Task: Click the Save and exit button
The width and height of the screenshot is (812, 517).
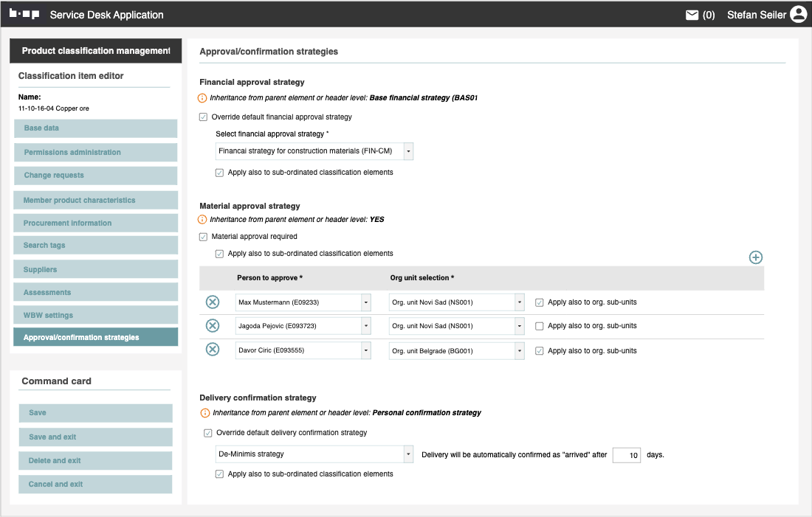Action: click(x=95, y=437)
